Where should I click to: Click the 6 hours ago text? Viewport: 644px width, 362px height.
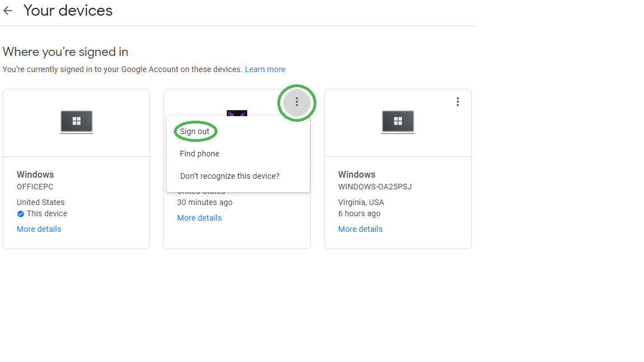(x=359, y=213)
